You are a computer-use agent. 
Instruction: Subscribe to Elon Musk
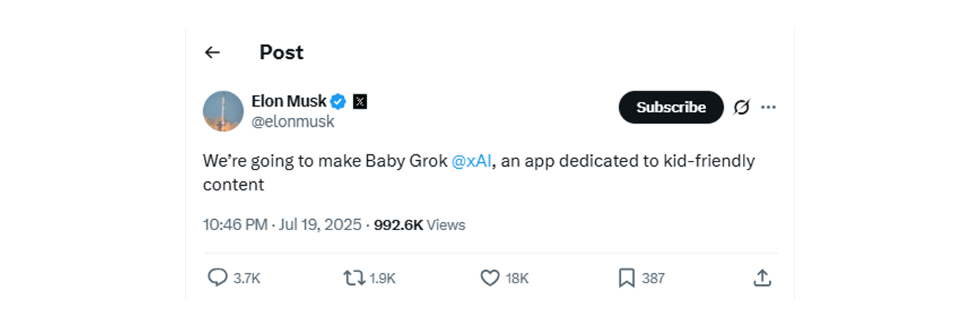click(x=671, y=107)
